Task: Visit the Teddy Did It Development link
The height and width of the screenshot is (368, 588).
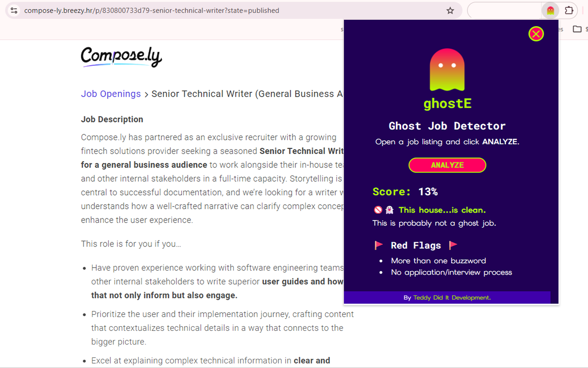Action: pyautogui.click(x=452, y=298)
